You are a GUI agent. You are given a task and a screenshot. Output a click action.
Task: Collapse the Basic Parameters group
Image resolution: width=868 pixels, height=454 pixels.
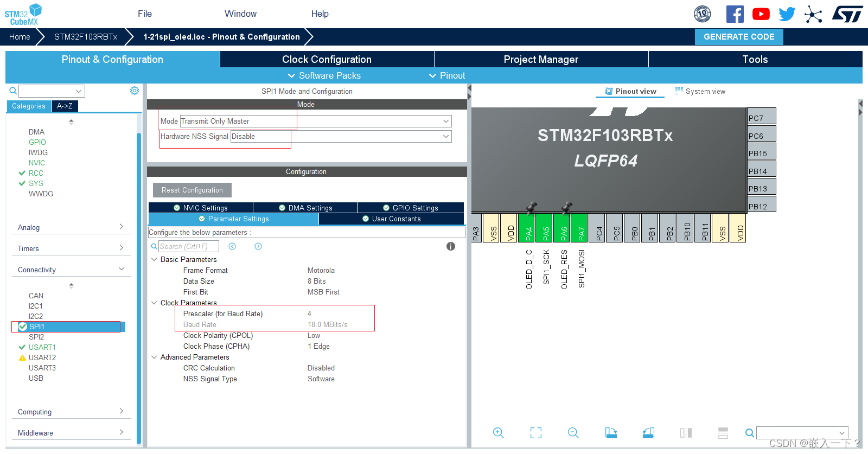tap(154, 259)
